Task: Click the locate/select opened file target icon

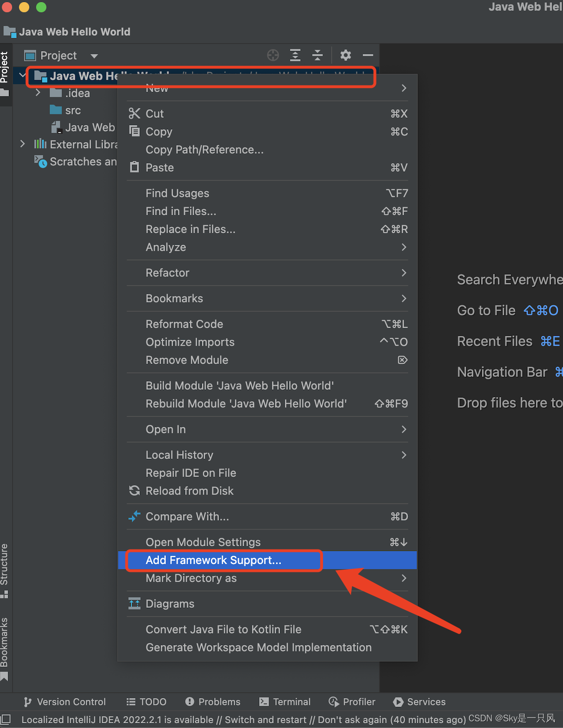Action: click(x=273, y=55)
